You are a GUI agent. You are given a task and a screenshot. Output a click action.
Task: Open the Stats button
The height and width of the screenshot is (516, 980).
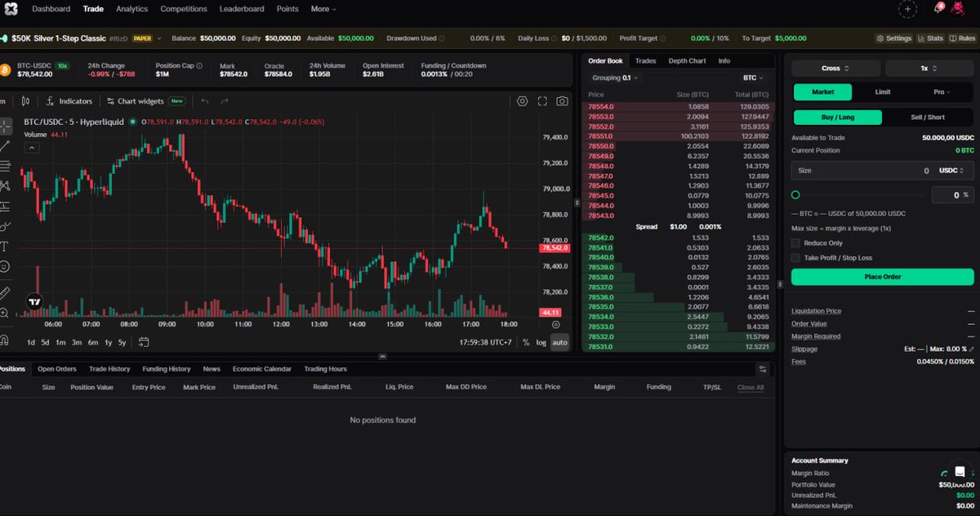pos(930,38)
